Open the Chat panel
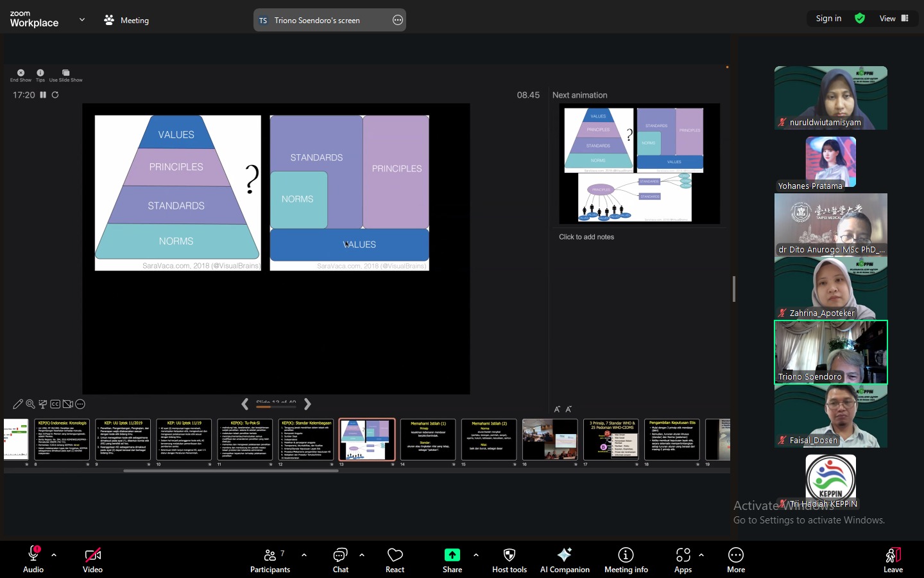The image size is (924, 578). click(x=340, y=559)
